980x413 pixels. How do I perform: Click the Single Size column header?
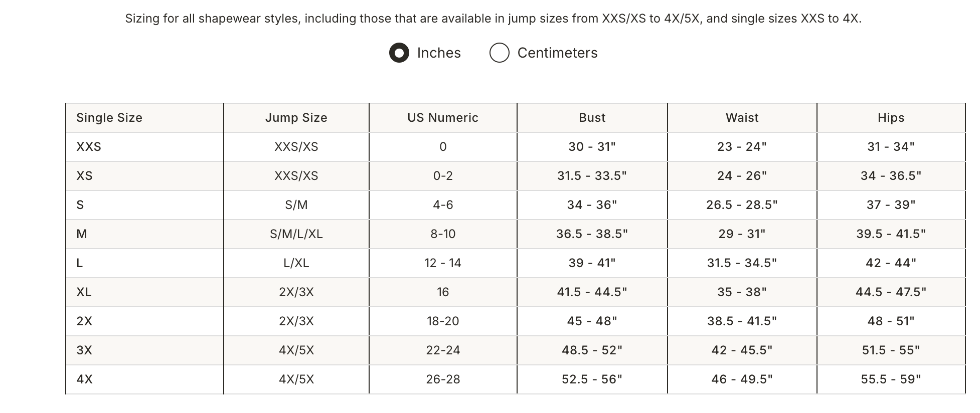click(109, 118)
